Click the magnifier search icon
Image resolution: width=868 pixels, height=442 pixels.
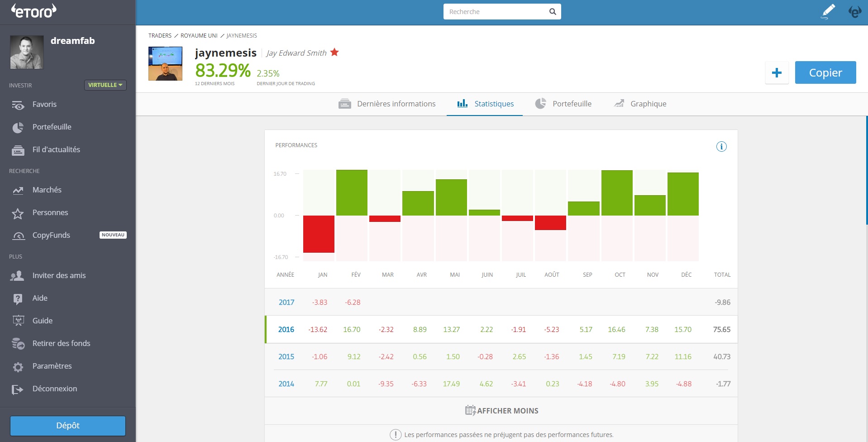[x=553, y=12]
